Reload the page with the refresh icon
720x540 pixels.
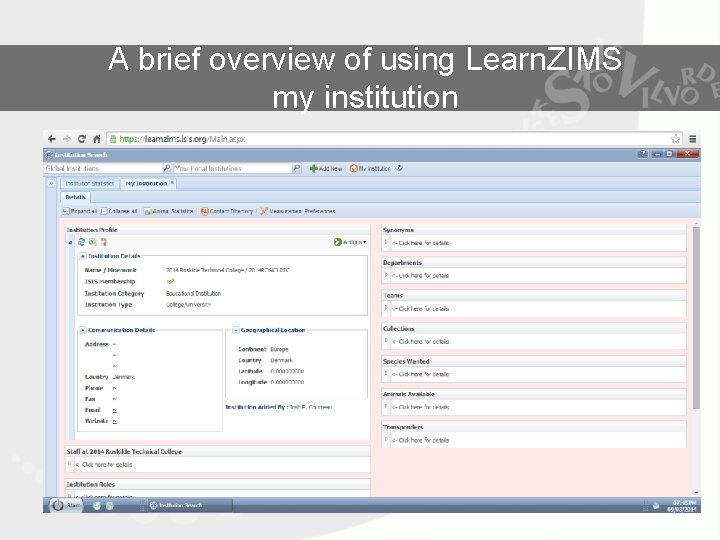(x=82, y=139)
